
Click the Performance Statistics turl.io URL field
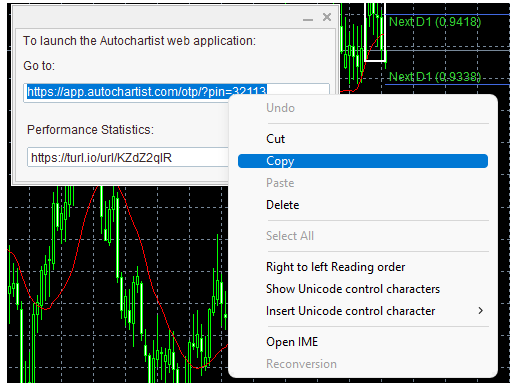click(128, 157)
